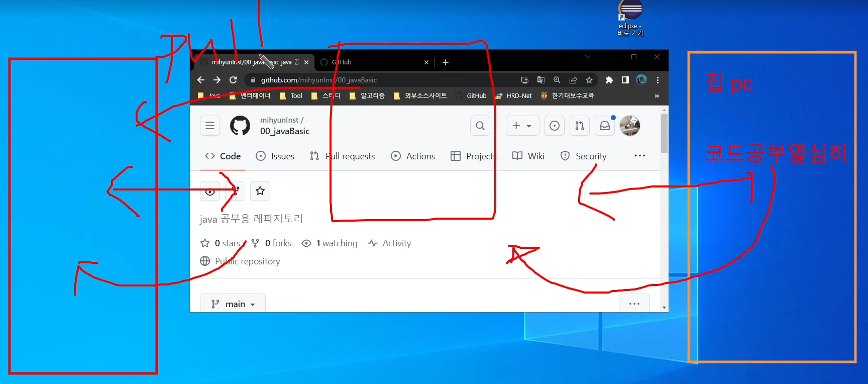Open the create new plus dropdown
The image size is (868, 384).
coord(522,126)
